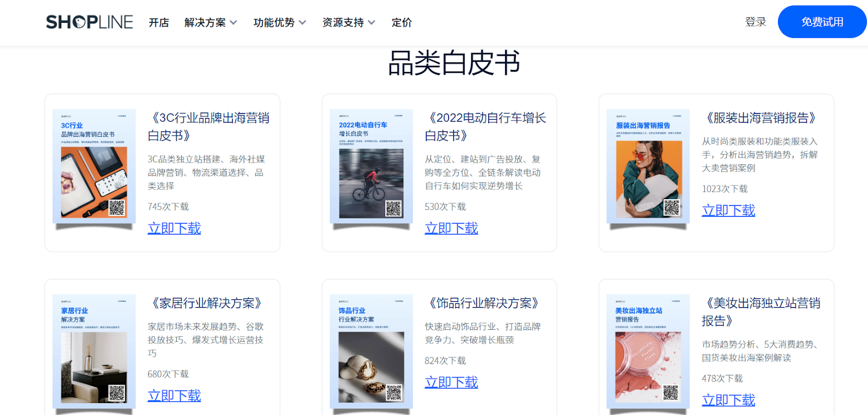The height and width of the screenshot is (415, 868).
Task: Click 立即下载 under 饰品行业解决方案
Action: pos(451,382)
